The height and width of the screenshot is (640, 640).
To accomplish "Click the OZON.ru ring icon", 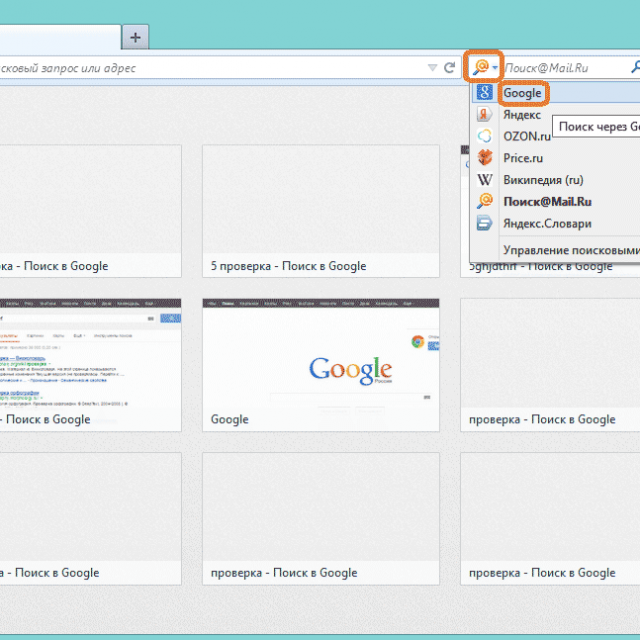I will tap(484, 136).
